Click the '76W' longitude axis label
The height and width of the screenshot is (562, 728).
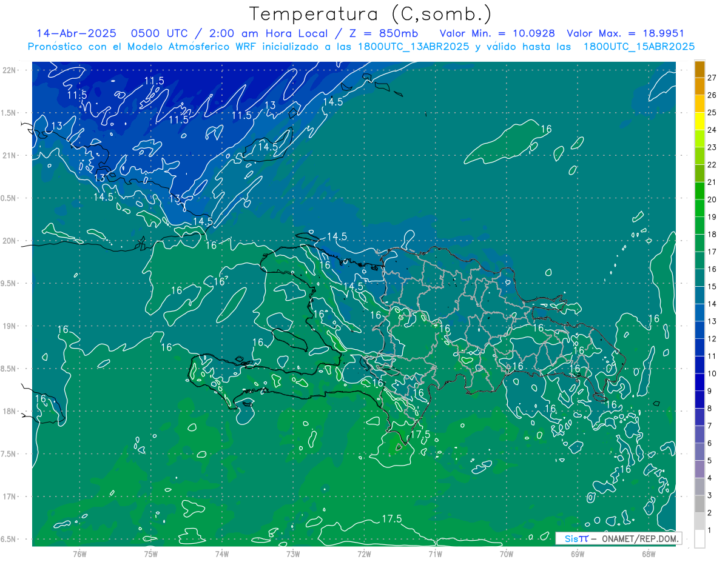pyautogui.click(x=79, y=554)
